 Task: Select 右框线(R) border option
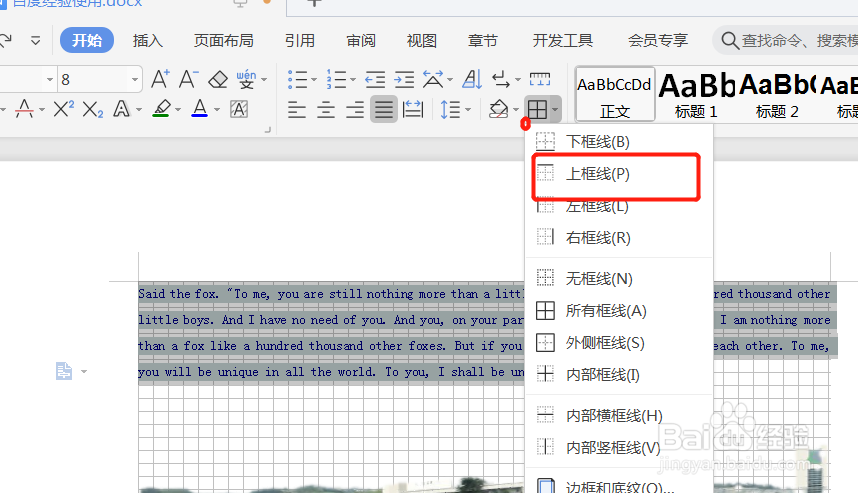coord(618,238)
